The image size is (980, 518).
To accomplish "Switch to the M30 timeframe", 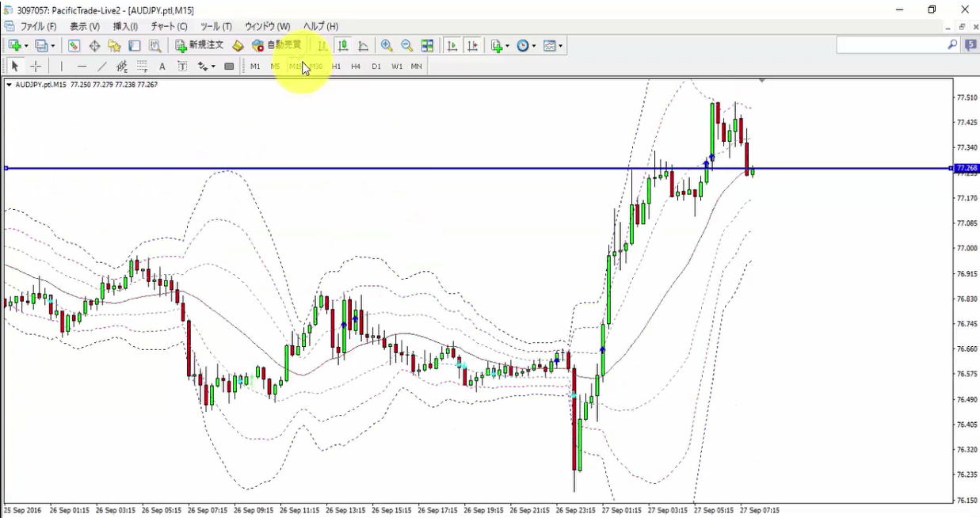I will coord(316,67).
